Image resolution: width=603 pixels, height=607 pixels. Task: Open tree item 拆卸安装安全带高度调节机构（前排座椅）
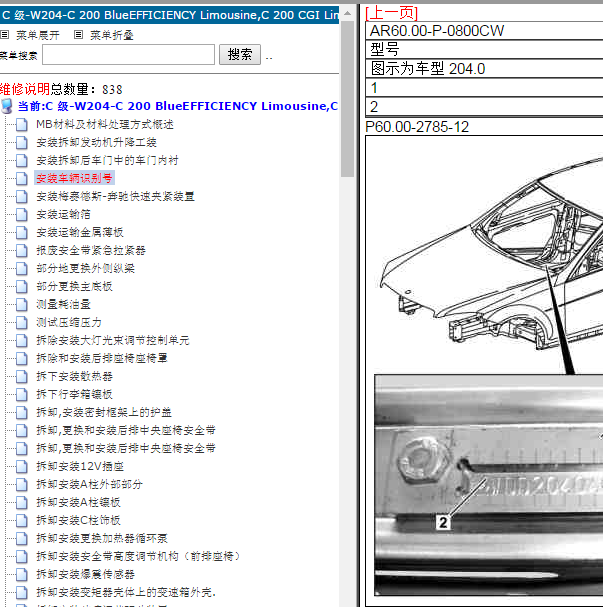coord(139,557)
